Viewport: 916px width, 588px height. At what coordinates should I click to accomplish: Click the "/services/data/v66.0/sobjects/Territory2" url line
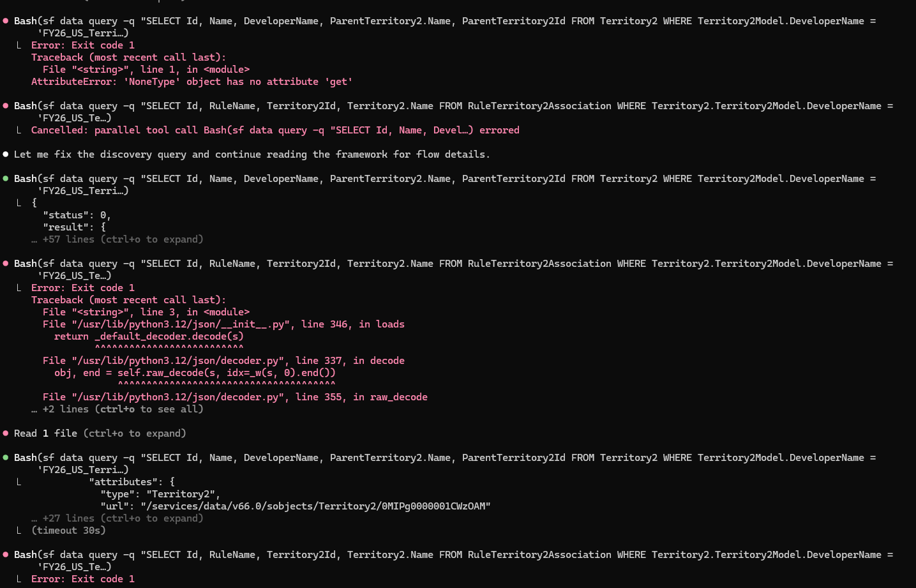pyautogui.click(x=296, y=506)
